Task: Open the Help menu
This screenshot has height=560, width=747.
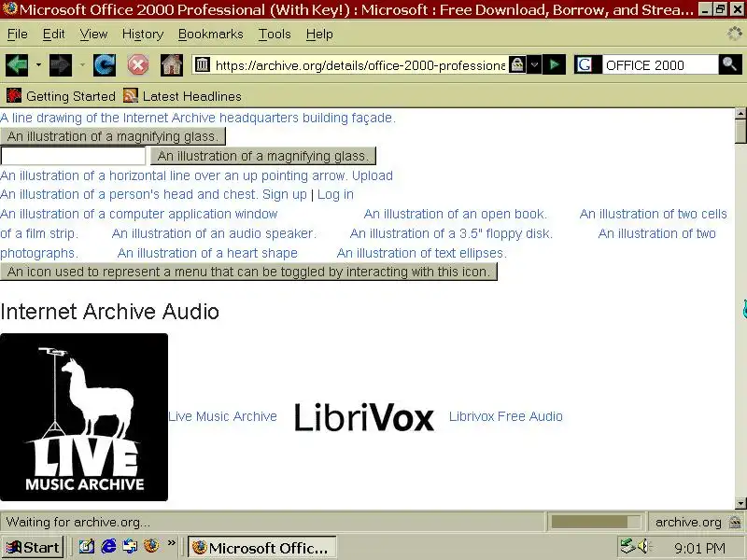Action: point(319,35)
